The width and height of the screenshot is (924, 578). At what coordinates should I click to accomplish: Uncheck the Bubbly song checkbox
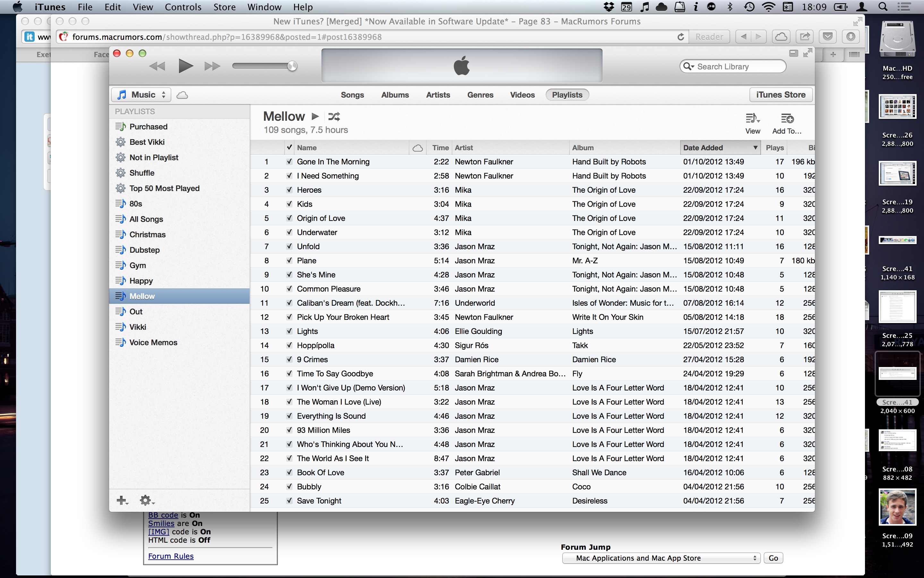[289, 486]
